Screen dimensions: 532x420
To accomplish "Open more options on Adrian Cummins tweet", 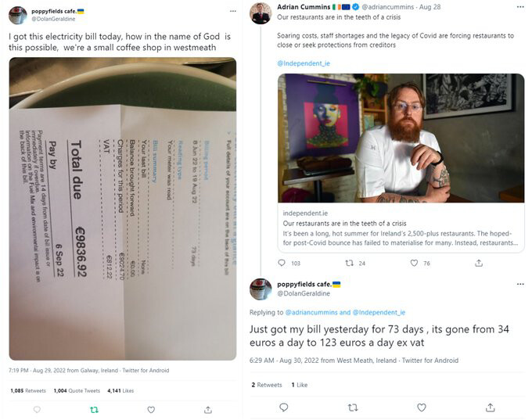I will click(520, 7).
